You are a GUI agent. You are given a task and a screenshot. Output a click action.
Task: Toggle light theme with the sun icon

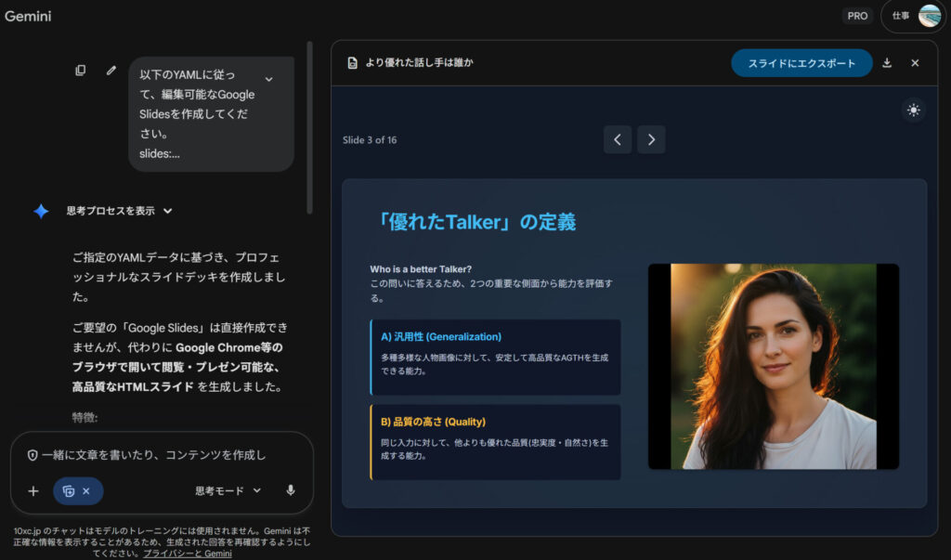(914, 111)
